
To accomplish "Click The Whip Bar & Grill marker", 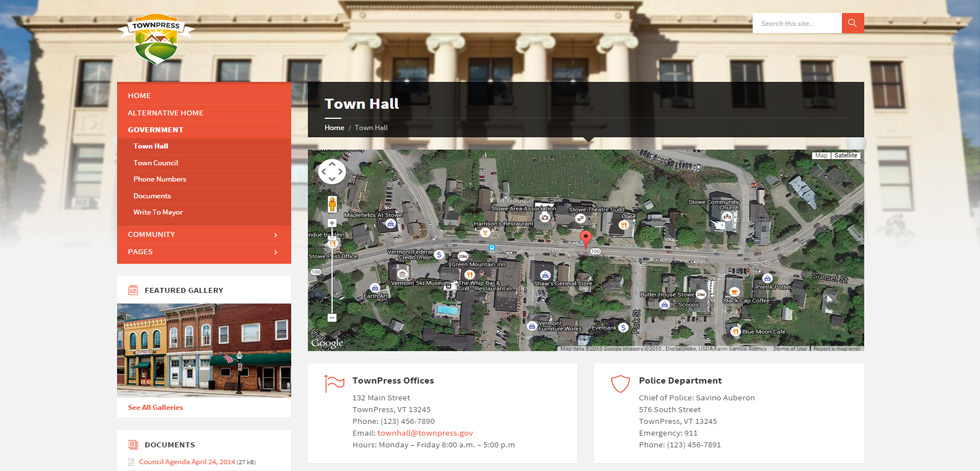I will (x=470, y=274).
